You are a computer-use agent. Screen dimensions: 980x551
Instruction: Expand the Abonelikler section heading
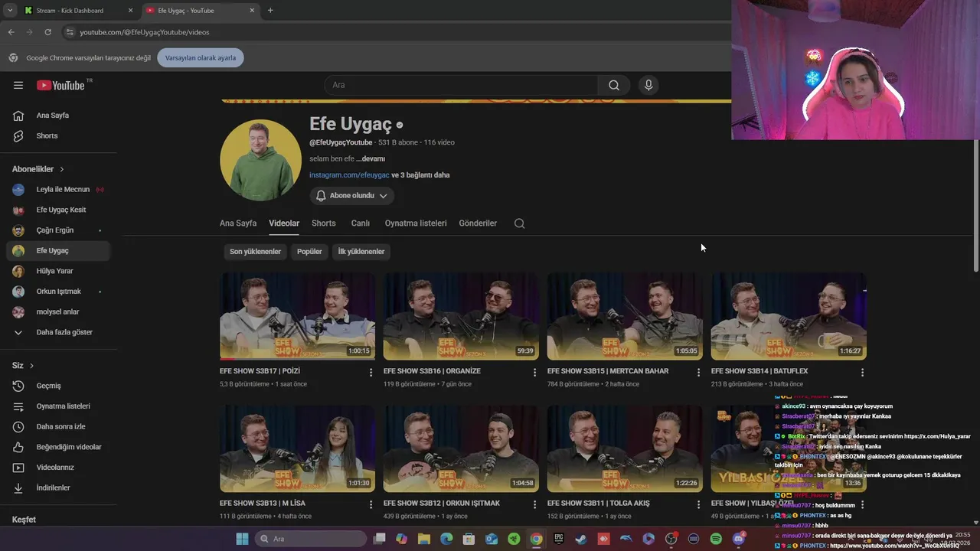click(38, 169)
